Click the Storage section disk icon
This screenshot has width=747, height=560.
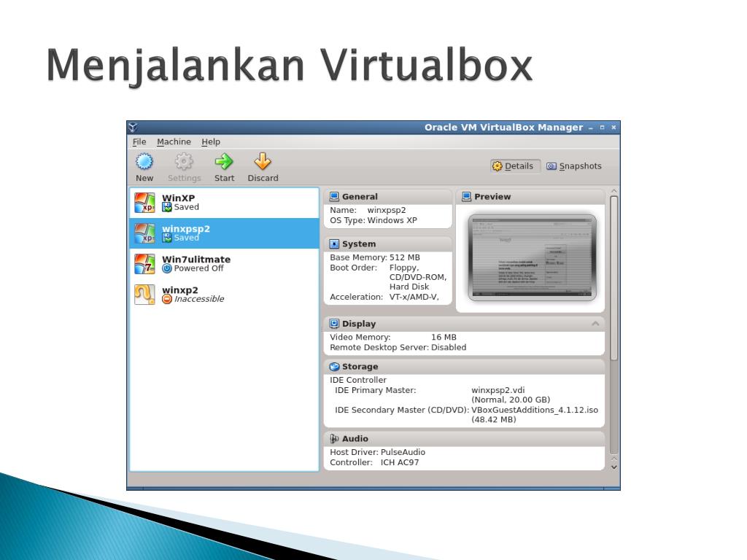pyautogui.click(x=334, y=367)
